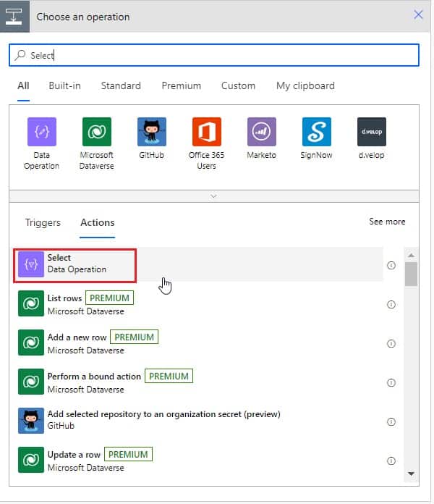The width and height of the screenshot is (434, 504).
Task: Click the Update a row Dataverse icon
Action: coord(31,460)
